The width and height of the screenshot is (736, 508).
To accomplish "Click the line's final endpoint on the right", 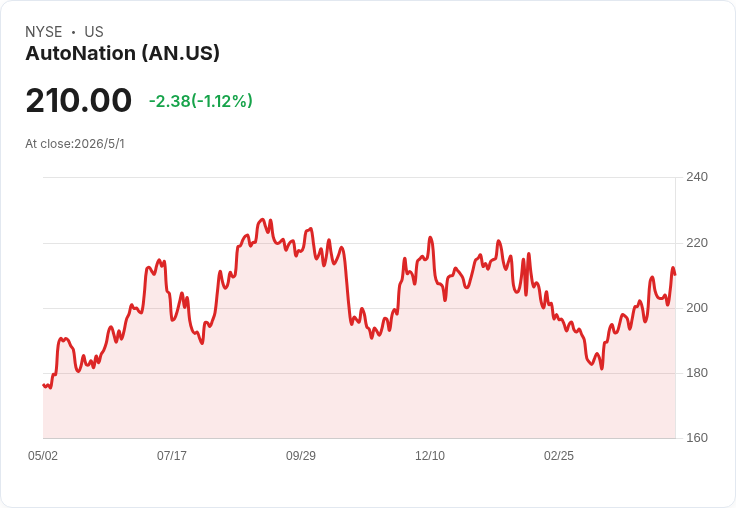I will (x=675, y=275).
